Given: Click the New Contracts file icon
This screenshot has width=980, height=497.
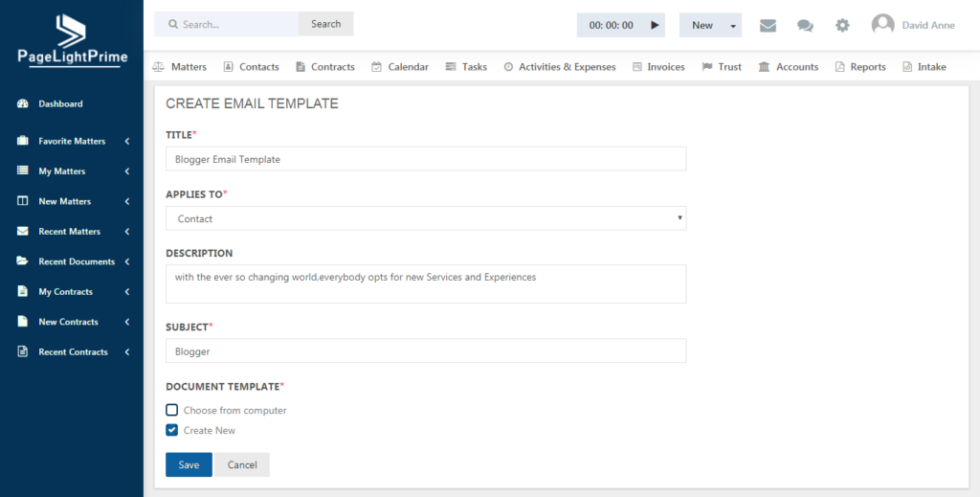Looking at the screenshot, I should pos(23,322).
